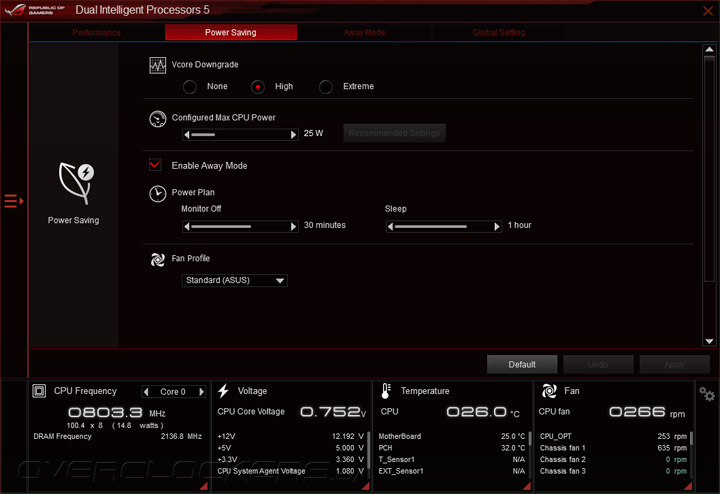
Task: Click the Power Saving leaf icon
Action: pyautogui.click(x=76, y=183)
